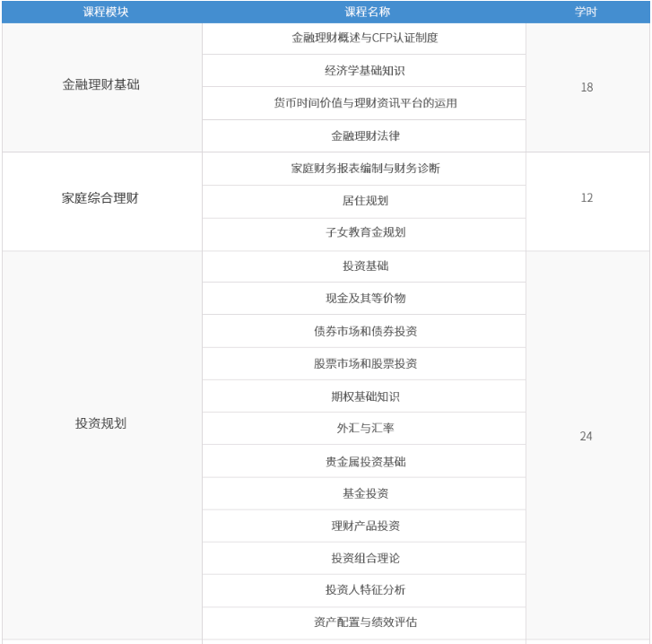This screenshot has height=644, width=652.
Task: Click course 货币时间价值与理财资讯平台的运用
Action: click(x=365, y=102)
